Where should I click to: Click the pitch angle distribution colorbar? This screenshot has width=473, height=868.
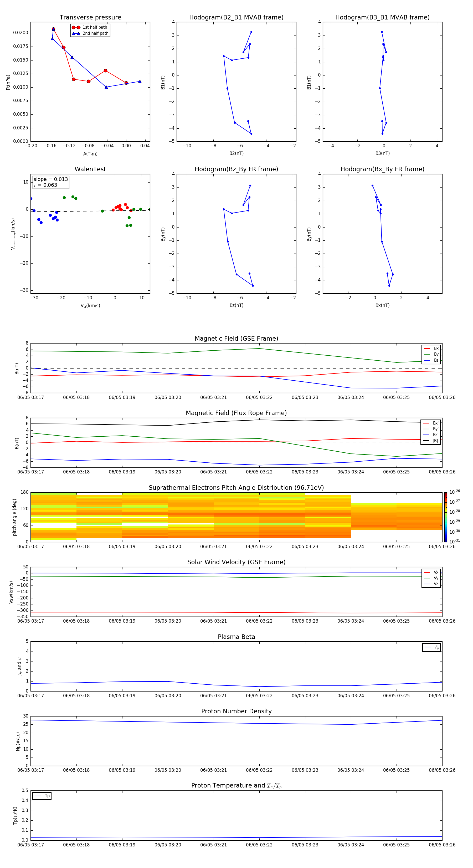(x=445, y=517)
